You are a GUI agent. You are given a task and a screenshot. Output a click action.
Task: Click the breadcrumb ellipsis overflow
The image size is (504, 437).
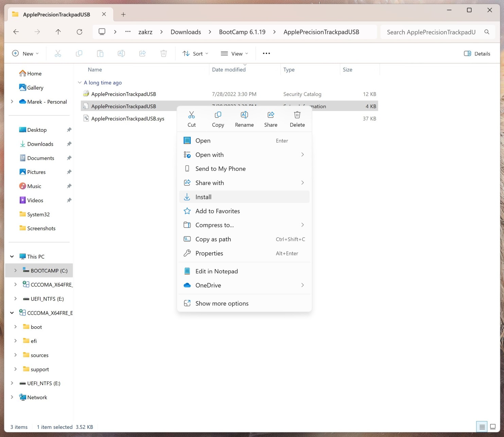[x=128, y=32]
